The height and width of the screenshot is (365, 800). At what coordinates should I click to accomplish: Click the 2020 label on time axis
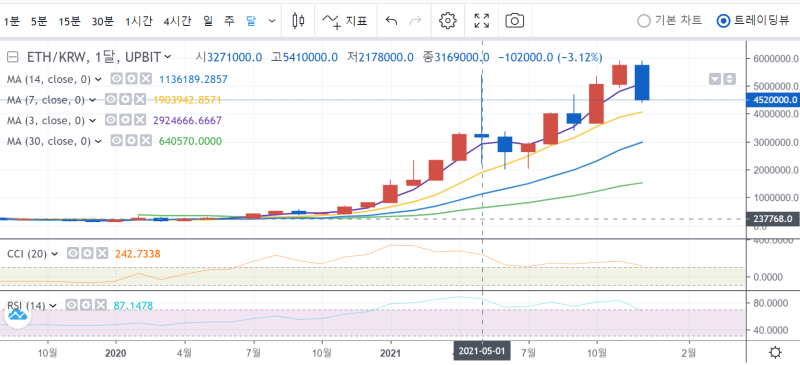[115, 352]
